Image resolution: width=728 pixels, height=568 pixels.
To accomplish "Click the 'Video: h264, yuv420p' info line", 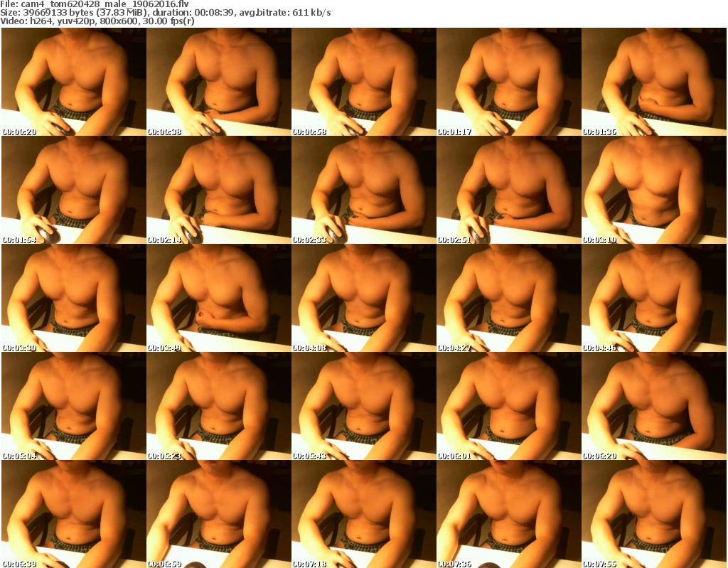I will tap(97, 21).
